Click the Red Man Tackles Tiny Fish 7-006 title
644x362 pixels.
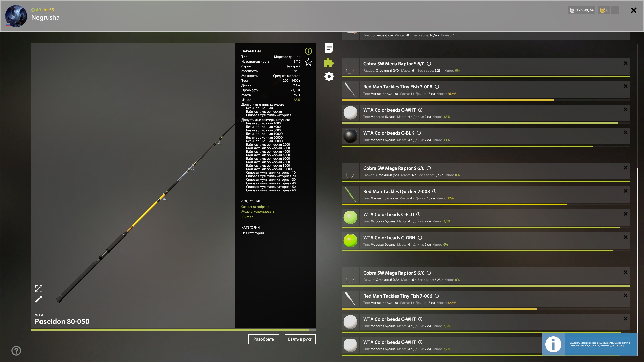pos(398,296)
